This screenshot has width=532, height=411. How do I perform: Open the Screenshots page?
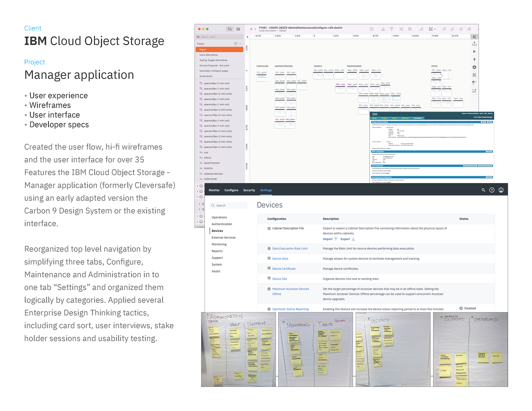coord(206,76)
